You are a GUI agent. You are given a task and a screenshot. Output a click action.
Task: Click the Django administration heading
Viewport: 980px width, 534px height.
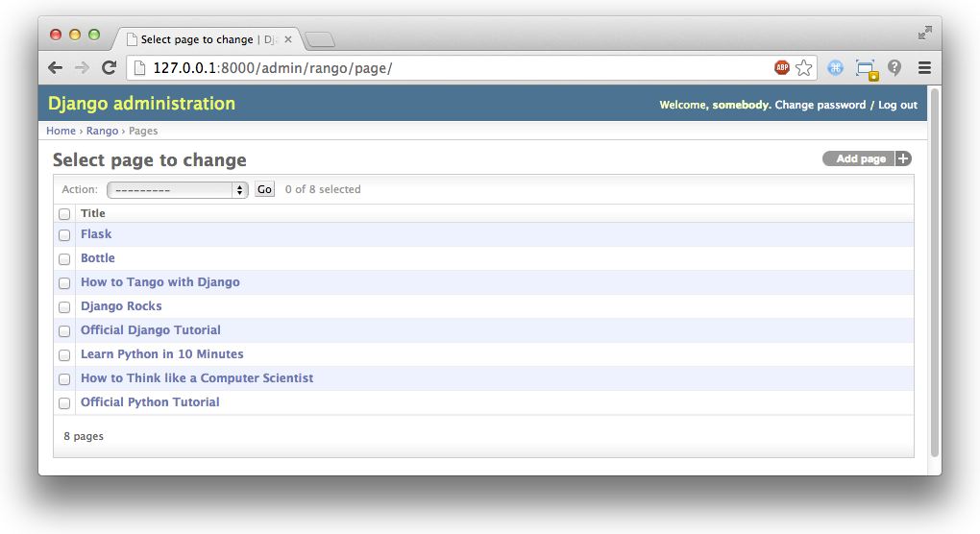tap(142, 104)
